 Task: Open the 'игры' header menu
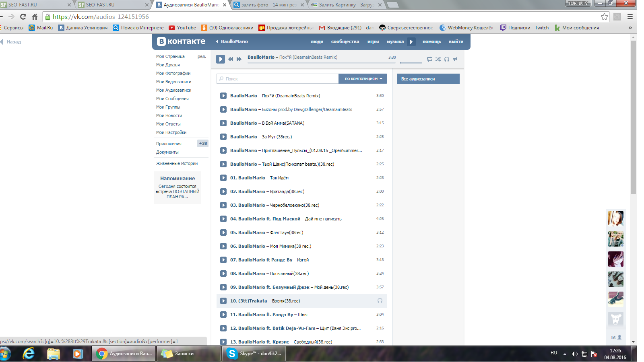[373, 41]
